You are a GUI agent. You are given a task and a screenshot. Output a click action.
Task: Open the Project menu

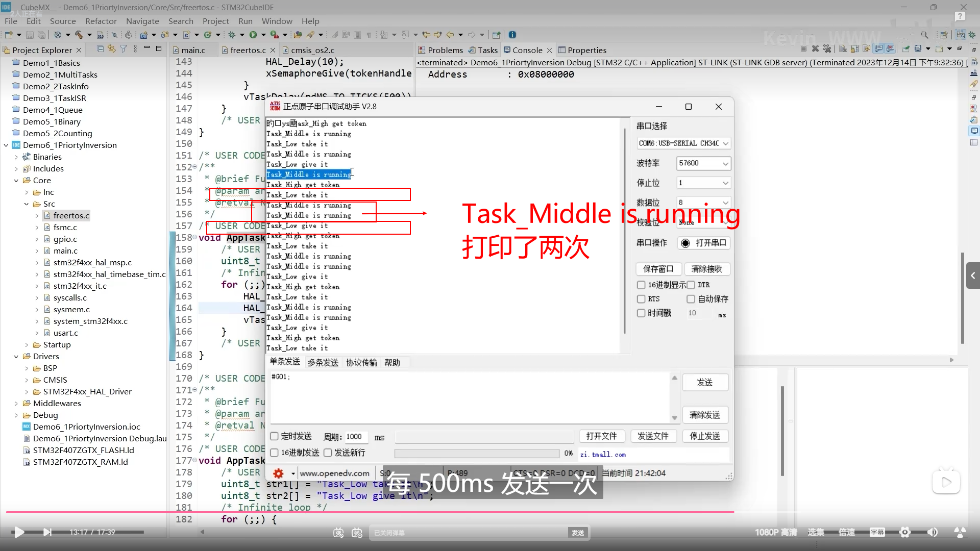pyautogui.click(x=215, y=21)
